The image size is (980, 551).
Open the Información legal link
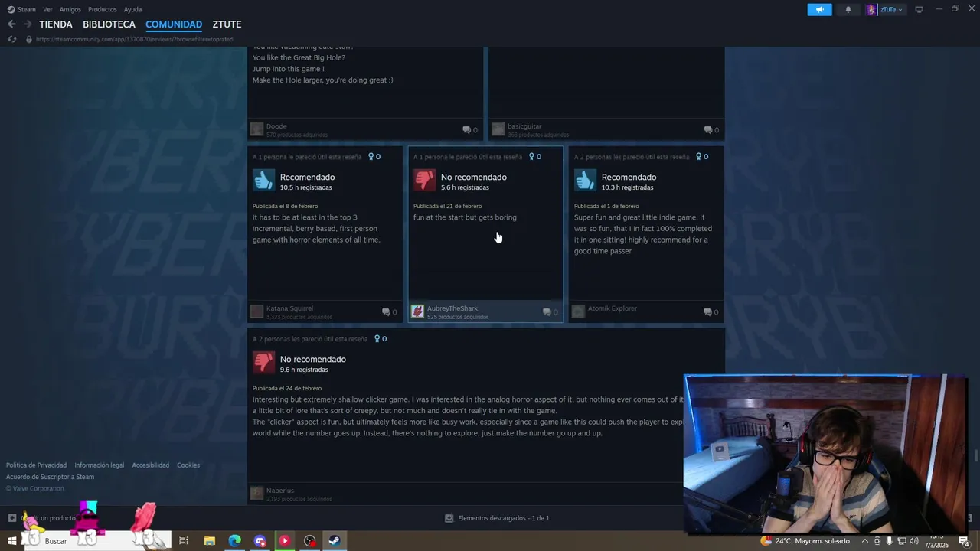(99, 465)
